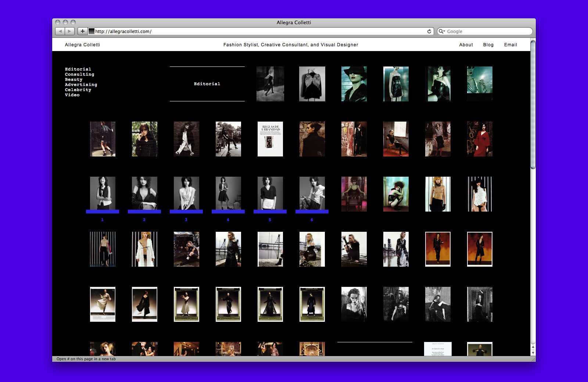
Task: Click the window resize grip corner
Action: (x=533, y=359)
